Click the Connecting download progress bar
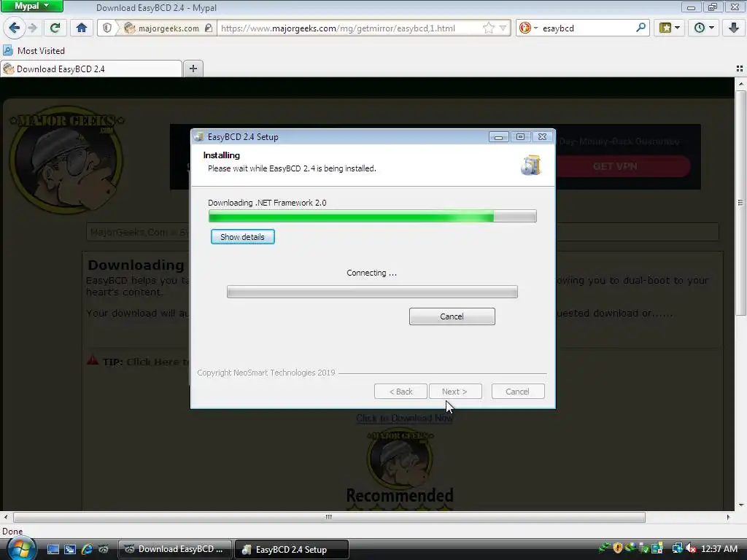This screenshot has height=560, width=747. 372,292
